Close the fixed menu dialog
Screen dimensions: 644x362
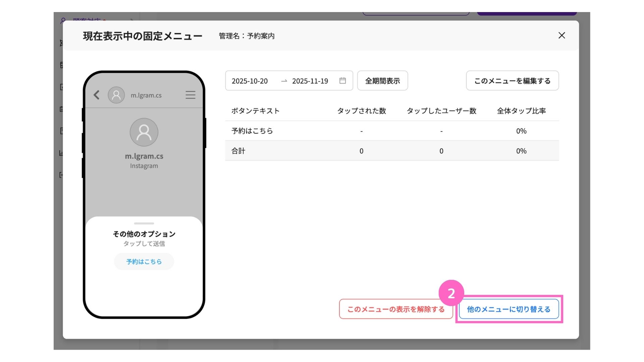[x=561, y=36]
